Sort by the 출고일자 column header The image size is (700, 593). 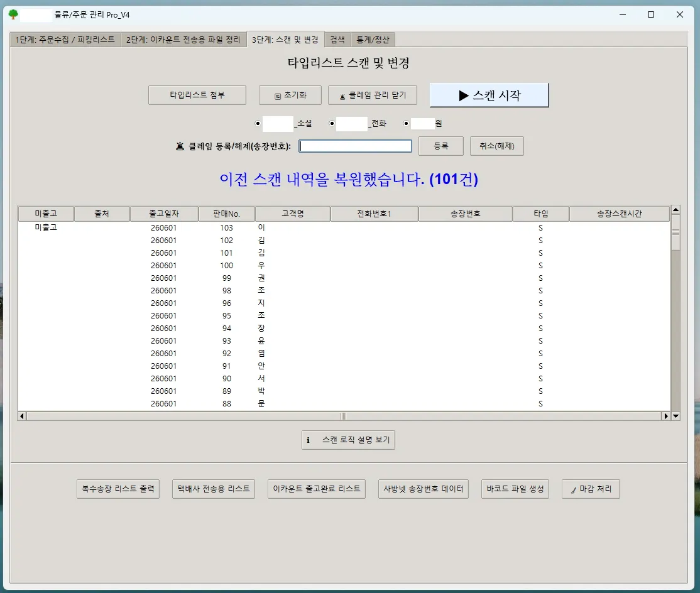[x=164, y=214]
